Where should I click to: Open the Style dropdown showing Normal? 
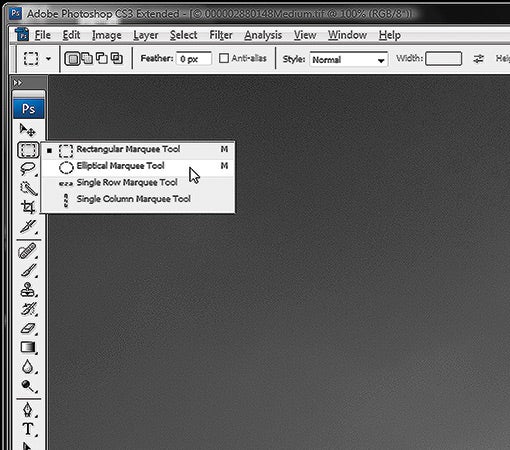[x=349, y=60]
